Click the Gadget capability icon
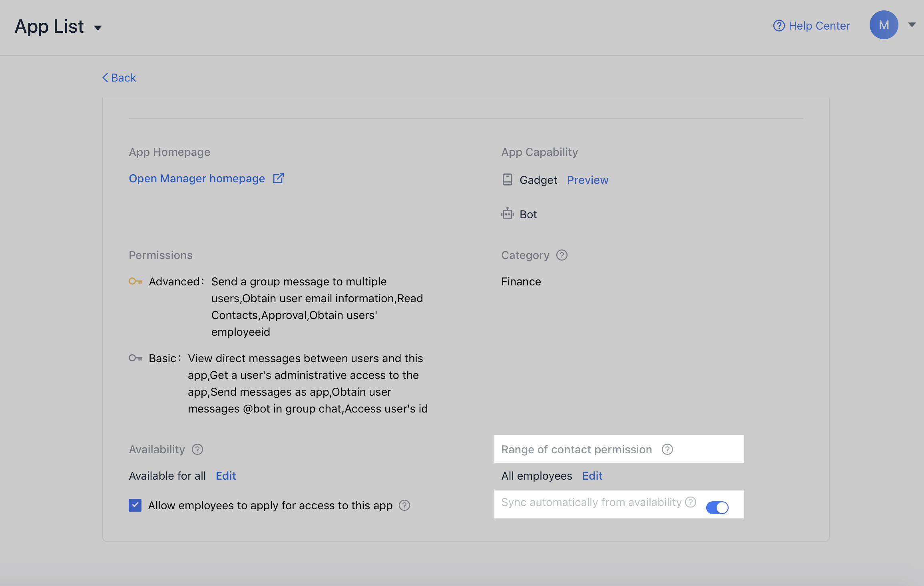The height and width of the screenshot is (586, 924). point(507,180)
